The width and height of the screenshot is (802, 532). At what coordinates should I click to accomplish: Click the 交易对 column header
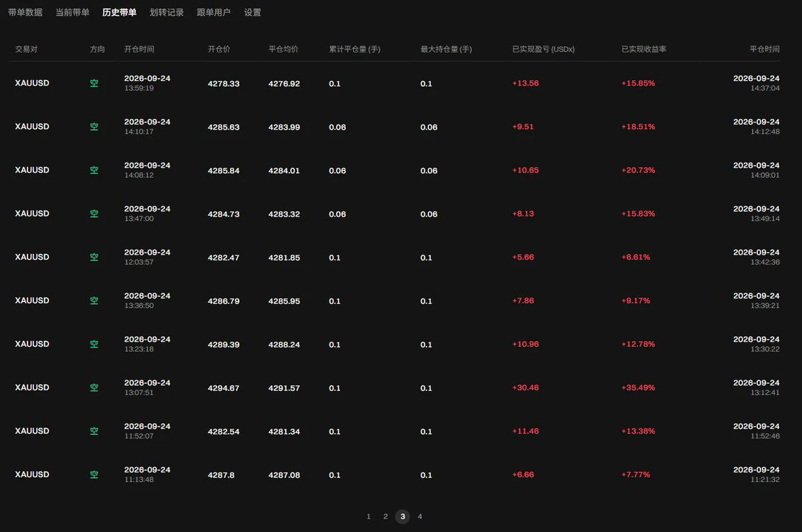pos(26,49)
